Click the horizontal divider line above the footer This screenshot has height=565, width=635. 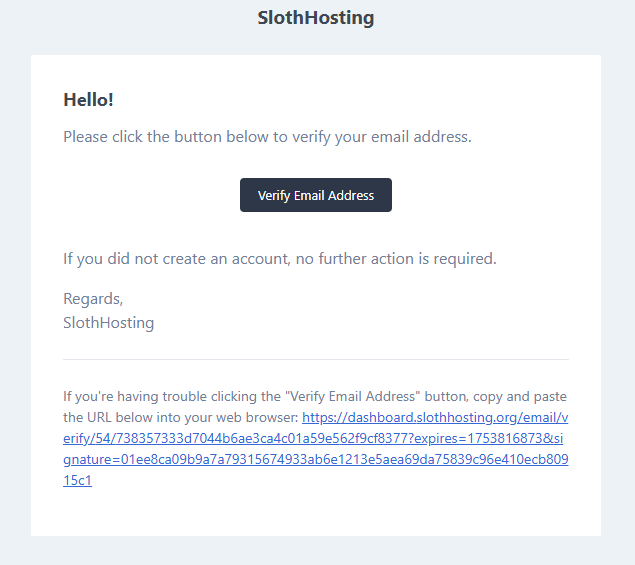point(316,359)
